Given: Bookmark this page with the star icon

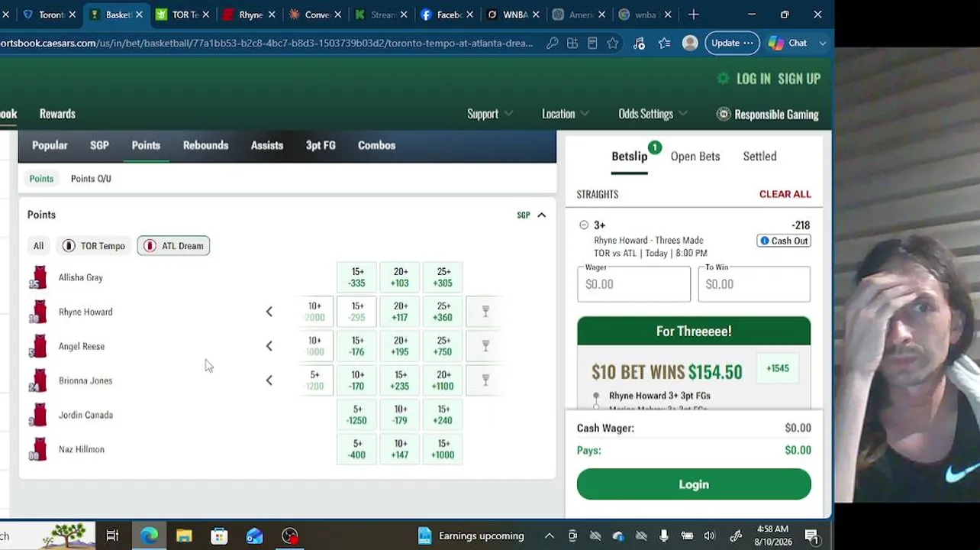Looking at the screenshot, I should 612,44.
